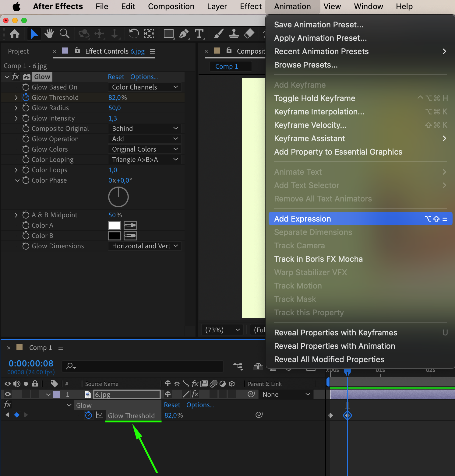Select the Orbit camera tool
Screen dimensions: 455x476
coord(84,33)
